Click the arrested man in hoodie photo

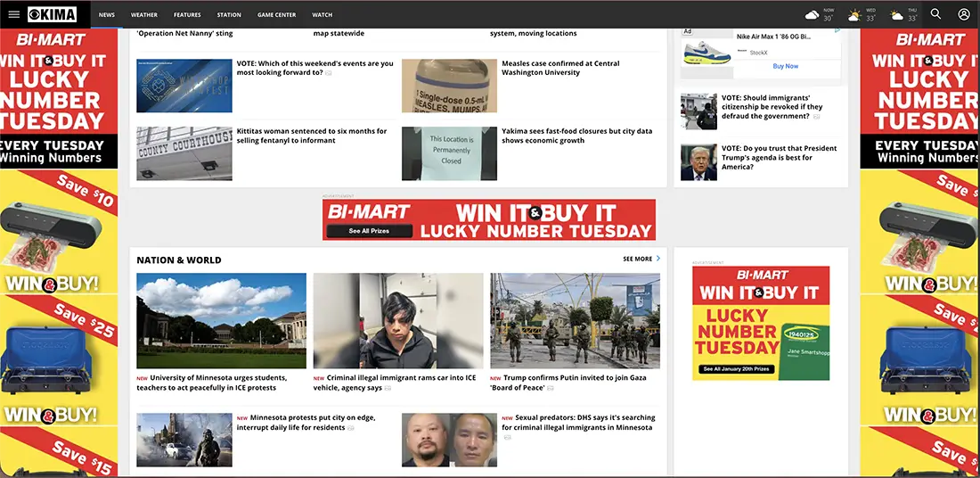pos(398,320)
